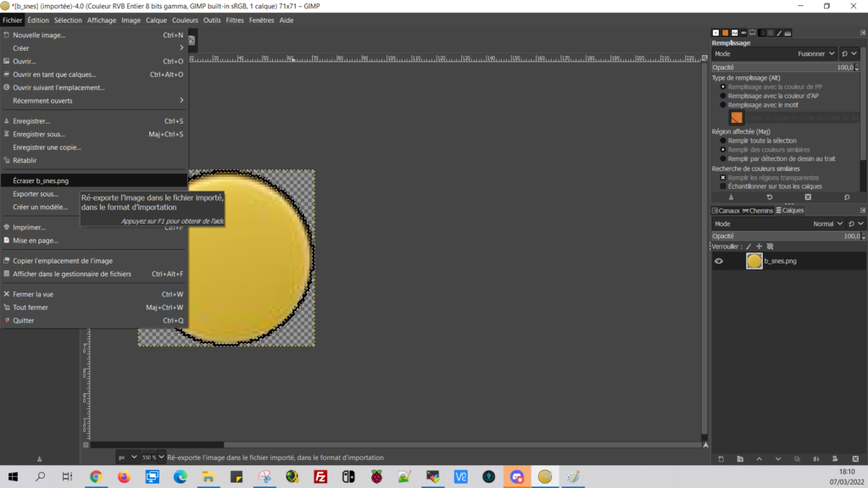This screenshot has width=868, height=488.
Task: Open the Brushes tab (brush icon)
Action: [780, 33]
